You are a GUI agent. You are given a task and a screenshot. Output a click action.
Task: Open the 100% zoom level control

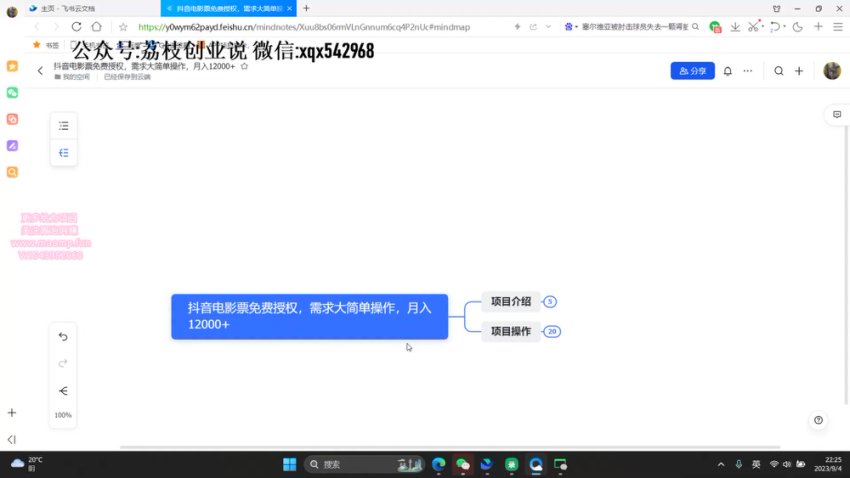[x=63, y=415]
